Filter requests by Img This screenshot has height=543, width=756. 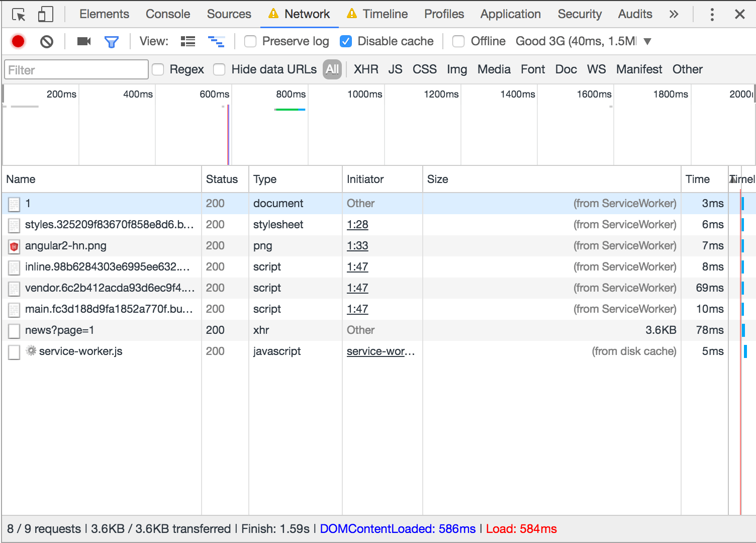(457, 69)
